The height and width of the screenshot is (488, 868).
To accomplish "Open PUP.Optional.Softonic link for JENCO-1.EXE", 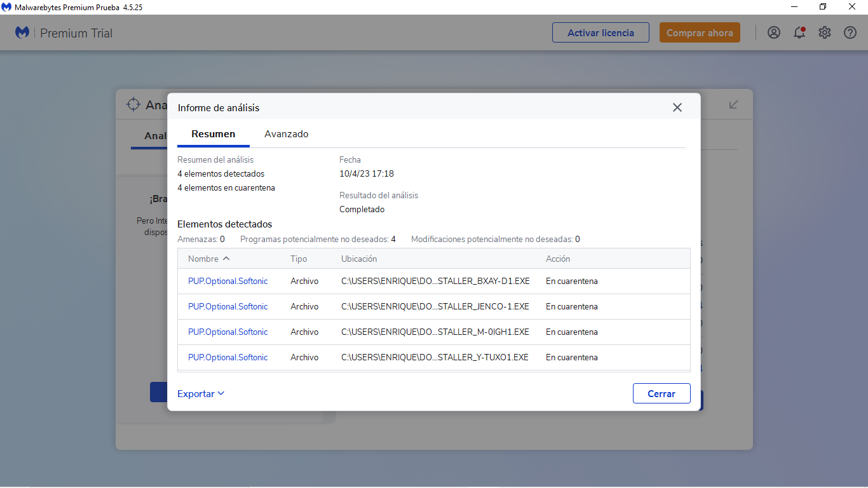I will pos(228,306).
